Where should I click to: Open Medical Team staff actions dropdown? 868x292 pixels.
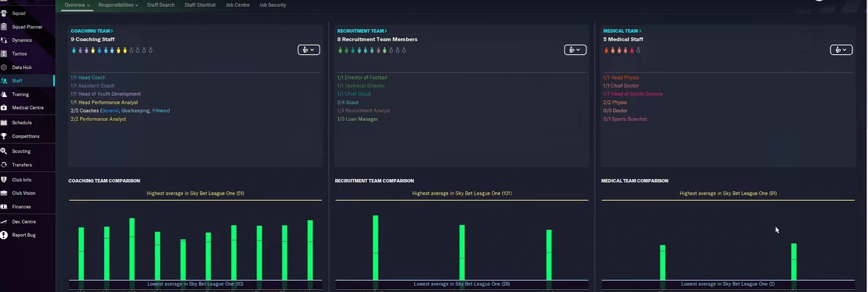[841, 50]
